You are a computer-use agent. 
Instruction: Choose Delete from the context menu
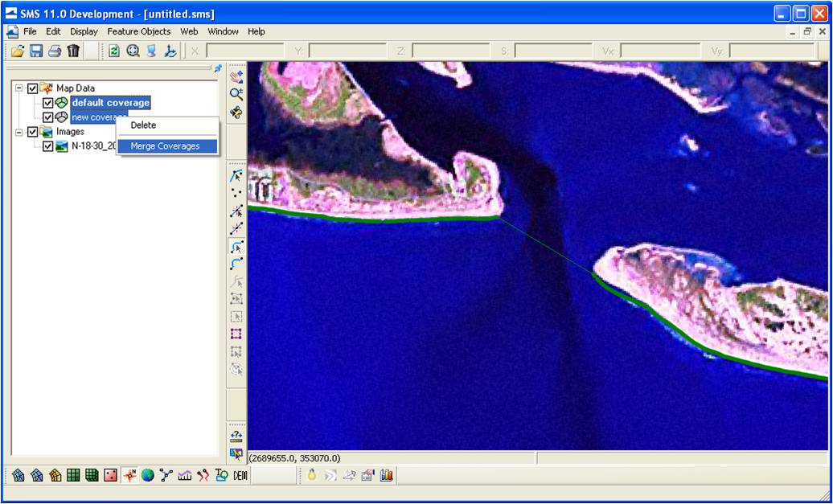167,125
